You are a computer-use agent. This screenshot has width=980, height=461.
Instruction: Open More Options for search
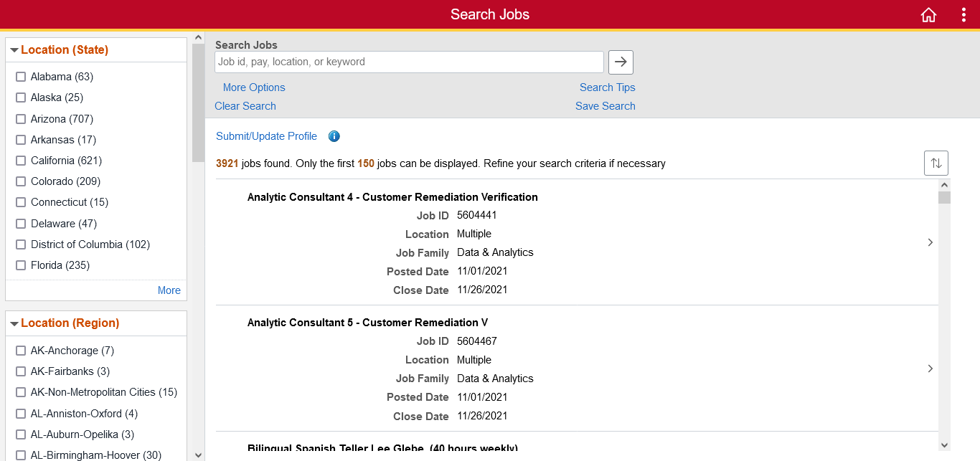254,87
